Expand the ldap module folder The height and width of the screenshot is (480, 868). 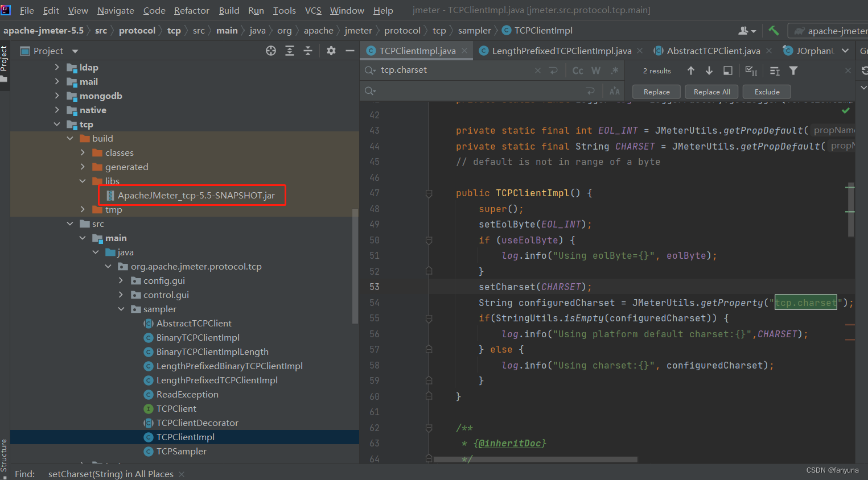57,67
